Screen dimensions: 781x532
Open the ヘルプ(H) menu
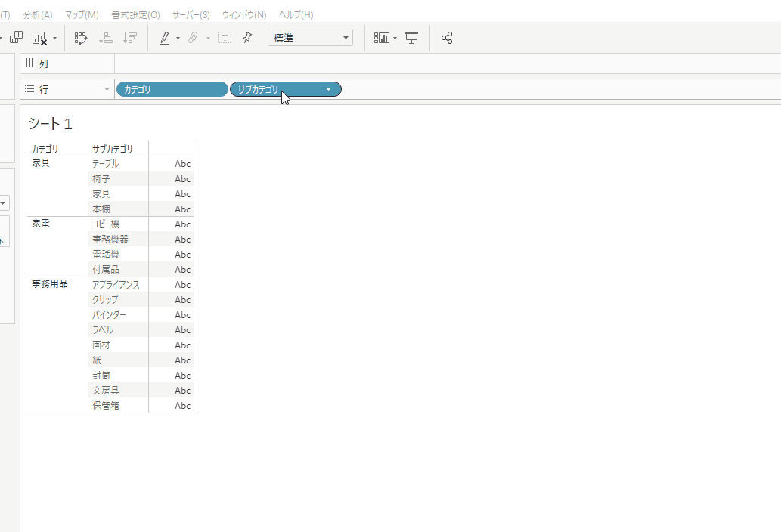point(296,15)
